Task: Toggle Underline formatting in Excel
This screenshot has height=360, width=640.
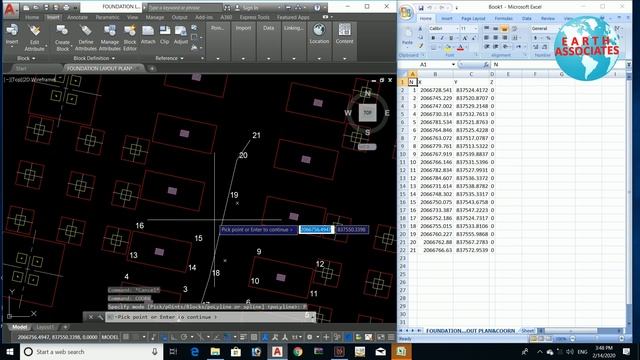Action: [x=451, y=38]
